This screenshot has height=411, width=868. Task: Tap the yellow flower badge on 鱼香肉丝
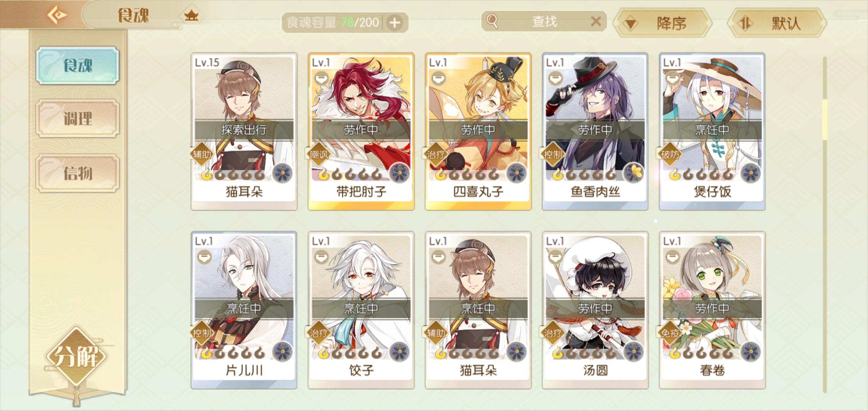pos(633,172)
